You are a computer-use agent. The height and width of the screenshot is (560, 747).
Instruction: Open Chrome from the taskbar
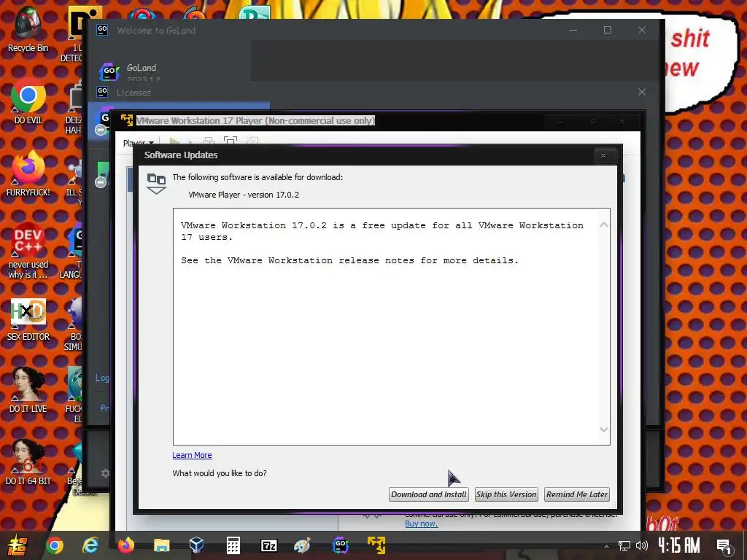coord(54,545)
